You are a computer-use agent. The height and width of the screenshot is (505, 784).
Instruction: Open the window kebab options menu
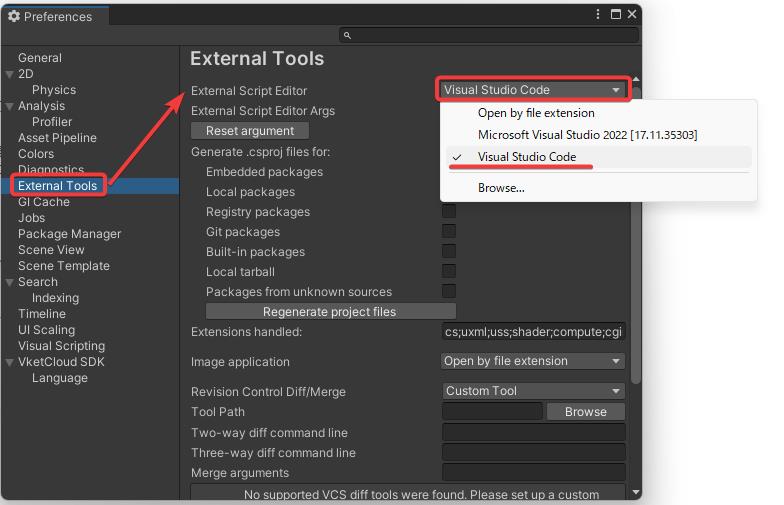tap(598, 15)
